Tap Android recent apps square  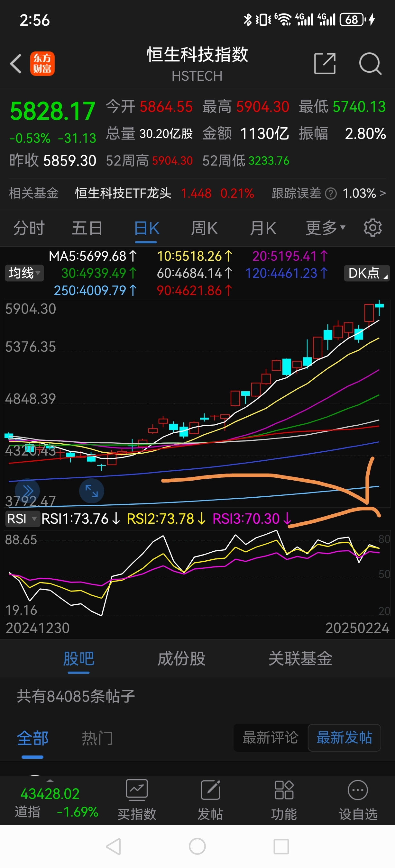point(281,846)
